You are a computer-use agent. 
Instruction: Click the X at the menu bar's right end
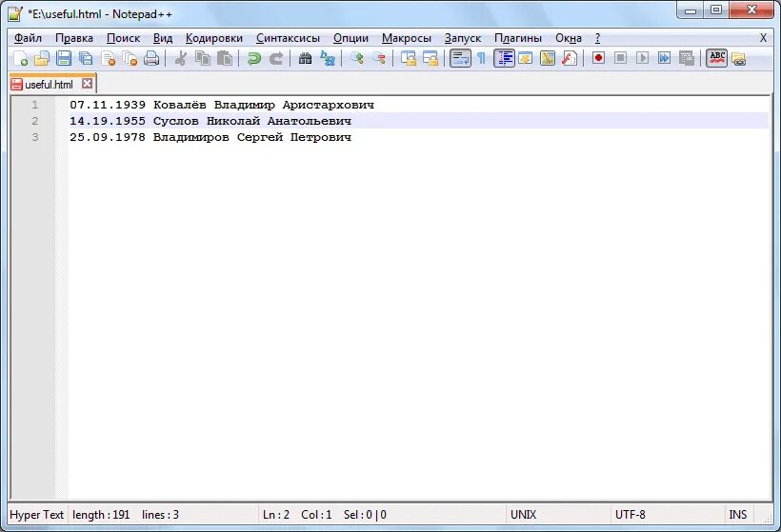point(763,38)
